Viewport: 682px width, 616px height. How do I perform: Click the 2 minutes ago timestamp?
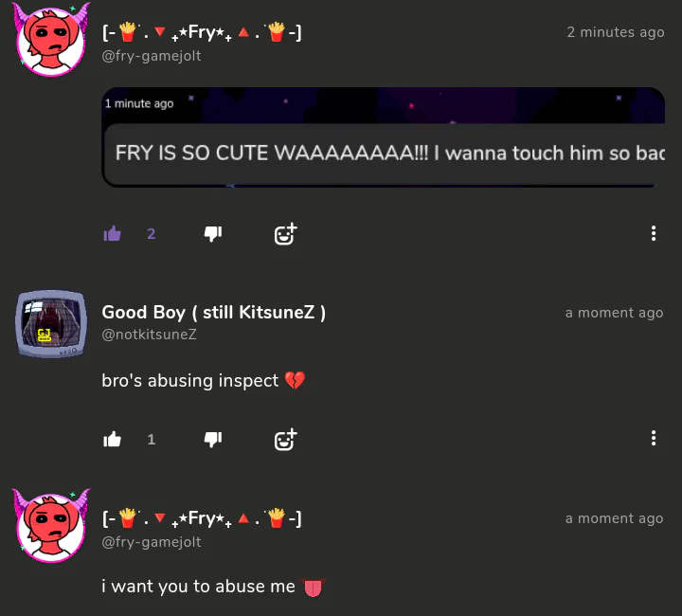tap(616, 32)
